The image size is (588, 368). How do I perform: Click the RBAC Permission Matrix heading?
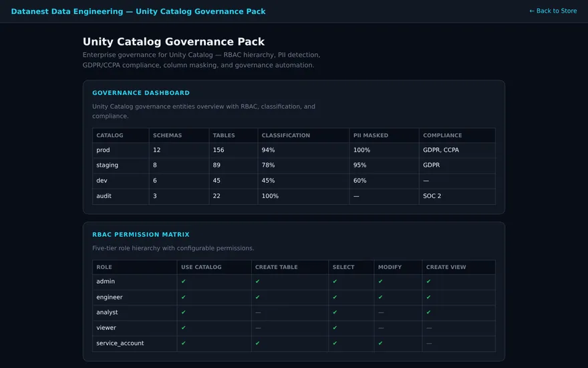click(x=141, y=234)
